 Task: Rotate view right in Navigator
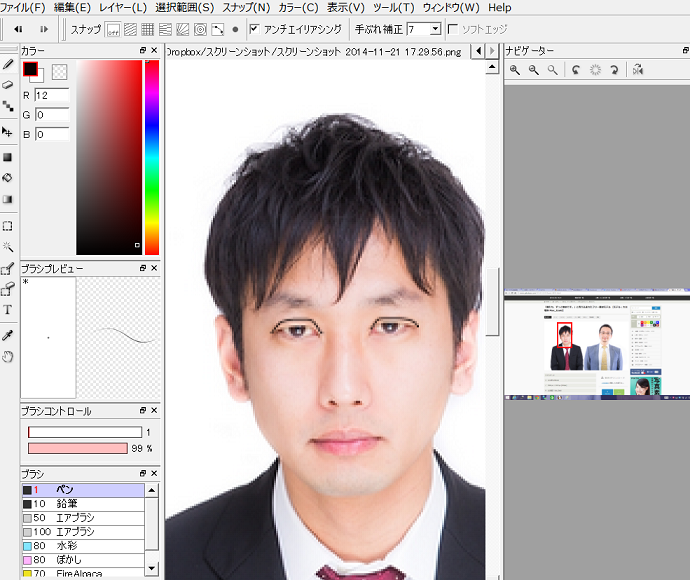[614, 70]
